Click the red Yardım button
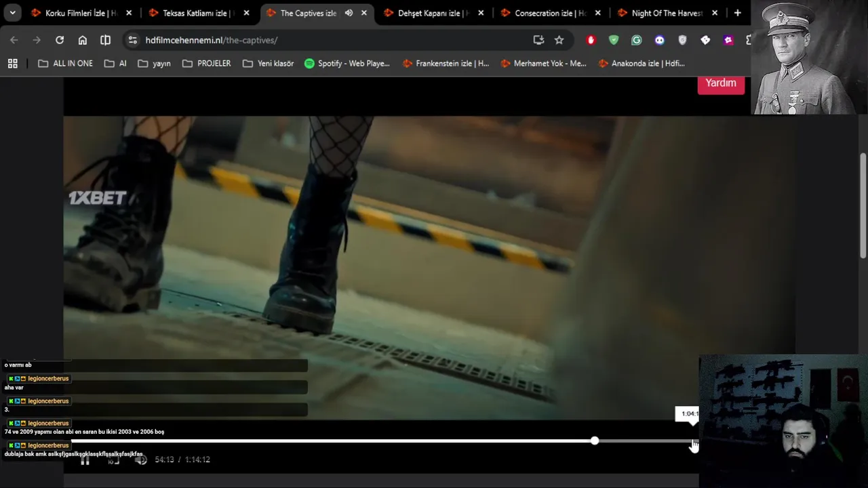The height and width of the screenshot is (488, 868). (x=721, y=83)
